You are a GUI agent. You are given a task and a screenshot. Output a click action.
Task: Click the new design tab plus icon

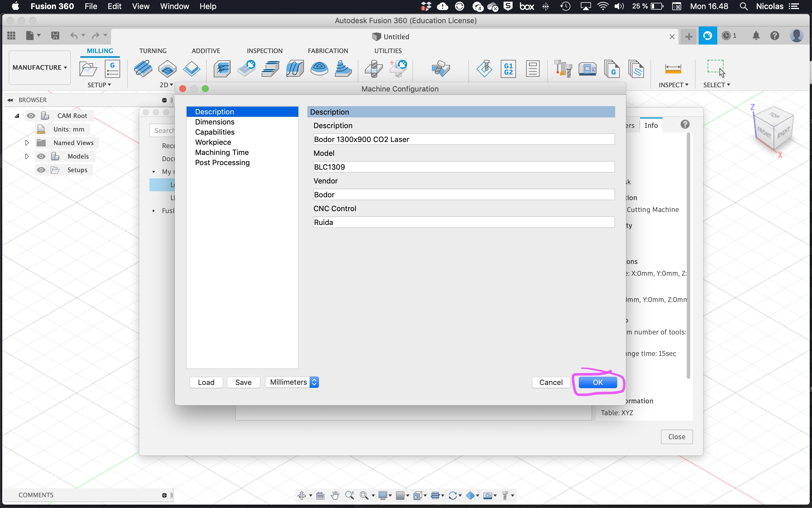[689, 36]
